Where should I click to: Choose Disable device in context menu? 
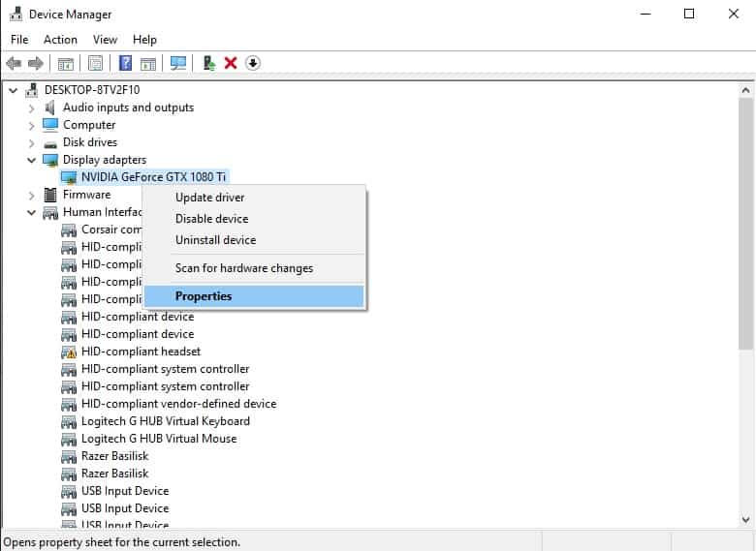[211, 219]
